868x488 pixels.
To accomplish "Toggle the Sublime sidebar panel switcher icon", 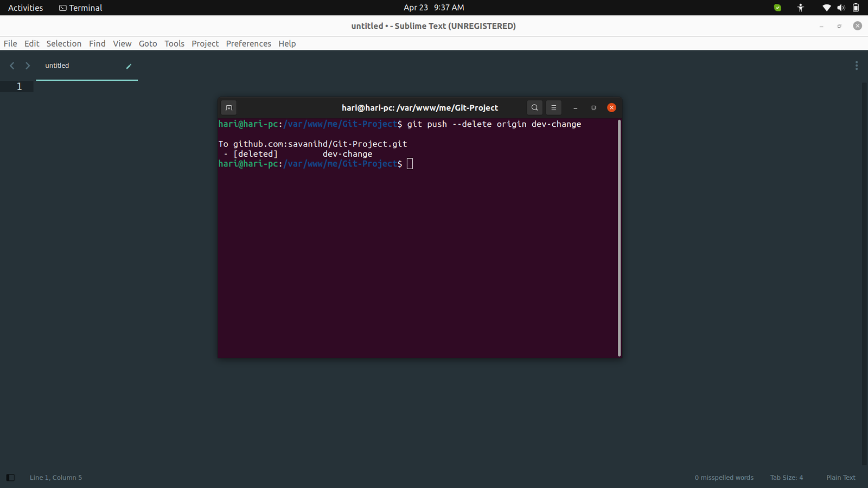I will click(x=10, y=478).
